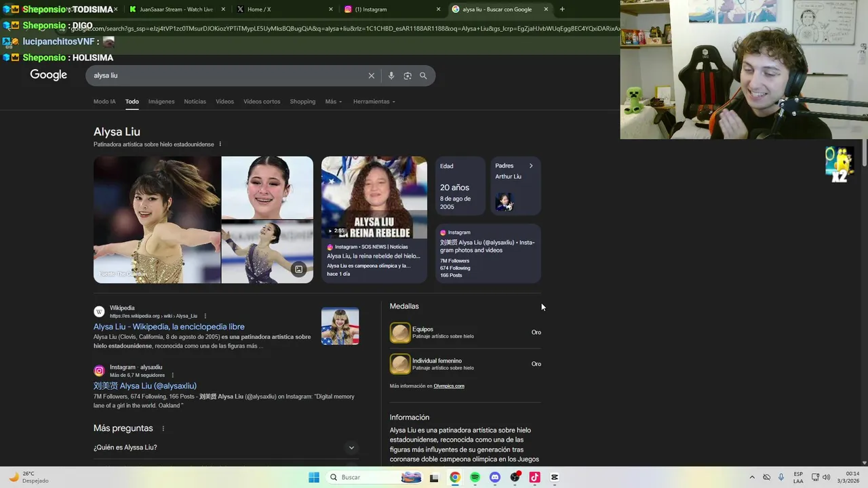Click the image gallery icon on the skater photo
Viewport: 868px width, 488px height.
point(298,270)
